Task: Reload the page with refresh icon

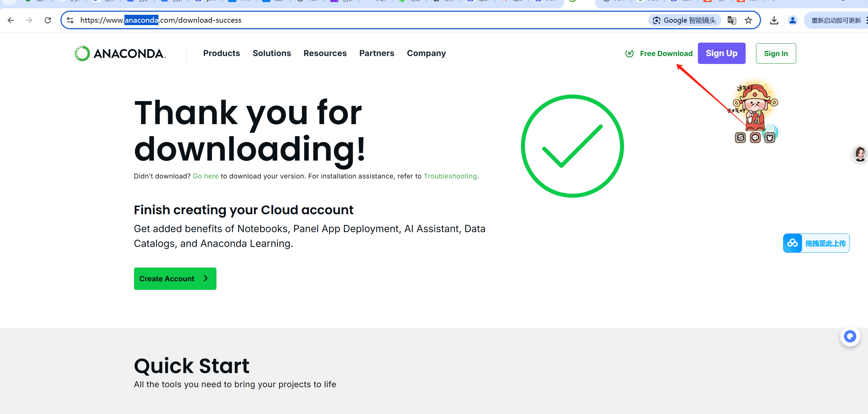Action: coord(48,20)
